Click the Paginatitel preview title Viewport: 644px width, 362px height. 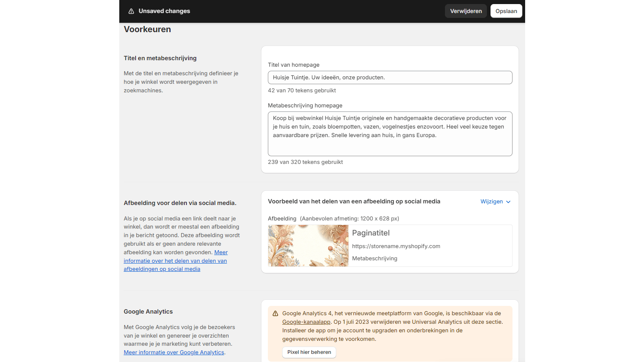click(x=370, y=233)
